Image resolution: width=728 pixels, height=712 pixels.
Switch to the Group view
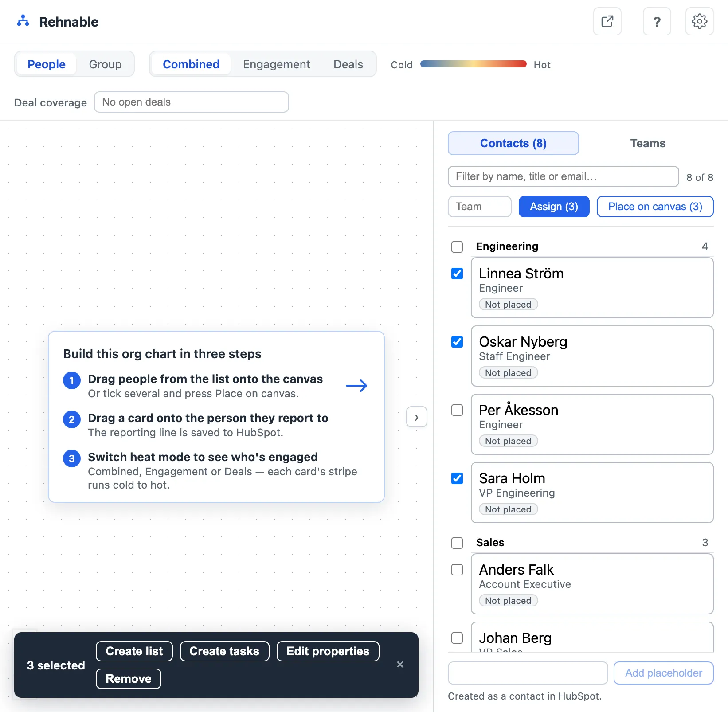click(105, 64)
